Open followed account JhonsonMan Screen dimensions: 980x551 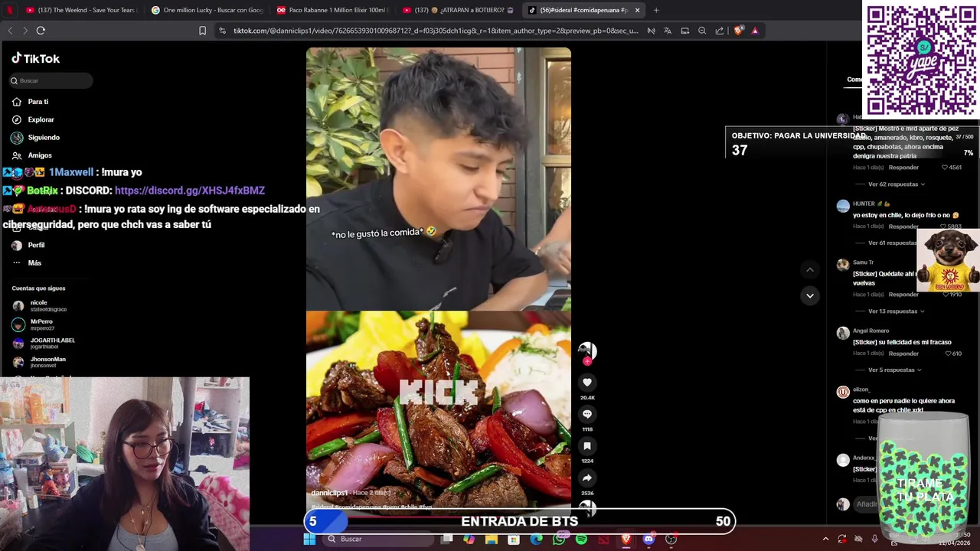click(x=39, y=362)
